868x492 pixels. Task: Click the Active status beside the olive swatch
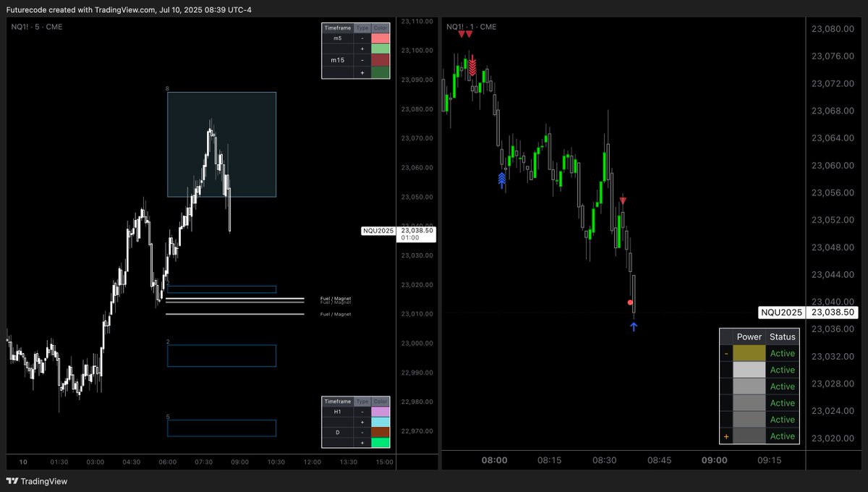(782, 353)
